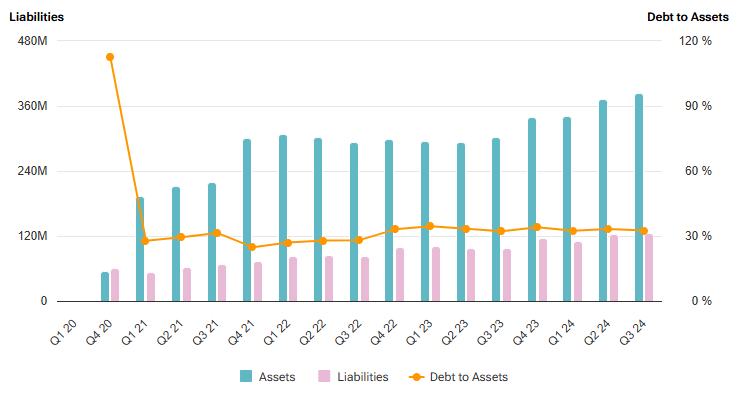Click the Q3 24 Assets bar

[x=639, y=198]
